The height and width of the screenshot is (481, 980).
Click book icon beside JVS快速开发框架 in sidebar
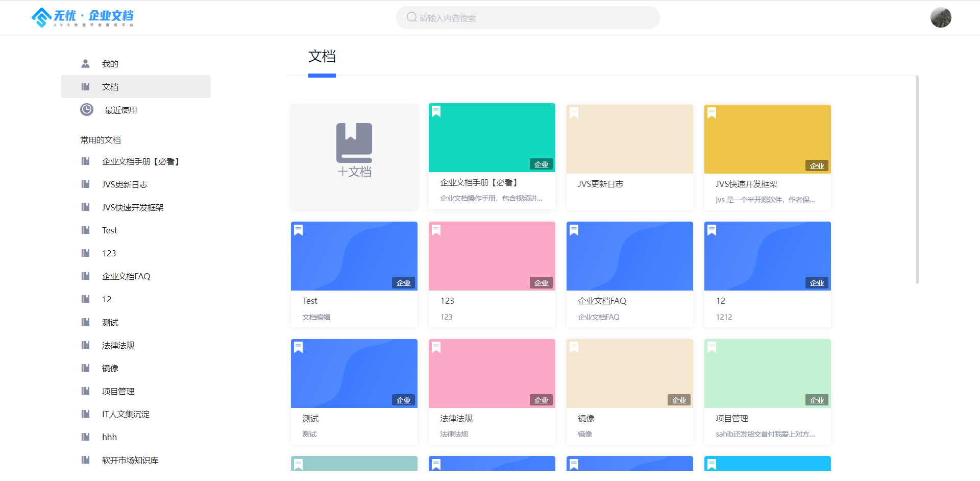point(85,207)
